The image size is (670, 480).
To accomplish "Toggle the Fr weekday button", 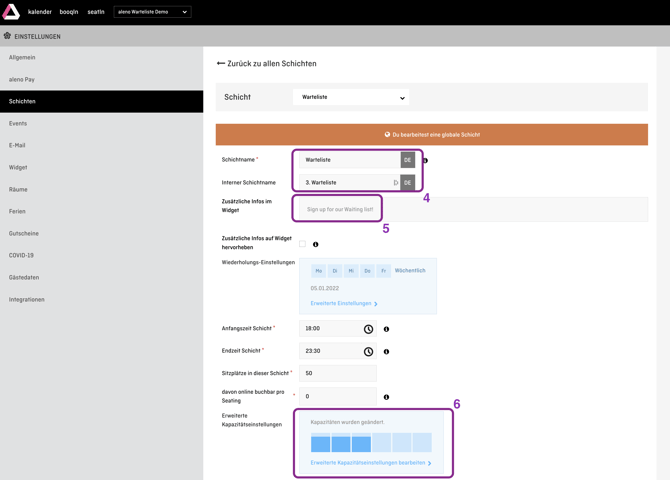I will [383, 271].
